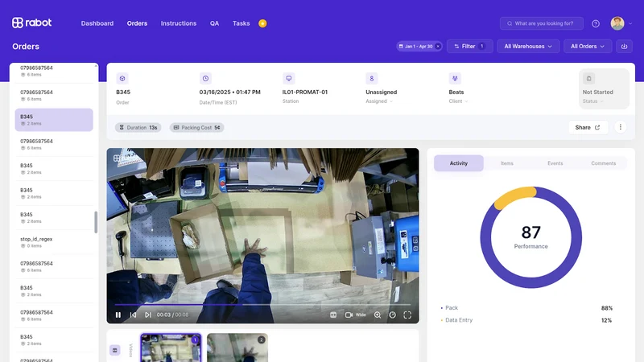Switch to the QA page
This screenshot has height=362, width=644.
tap(214, 23)
